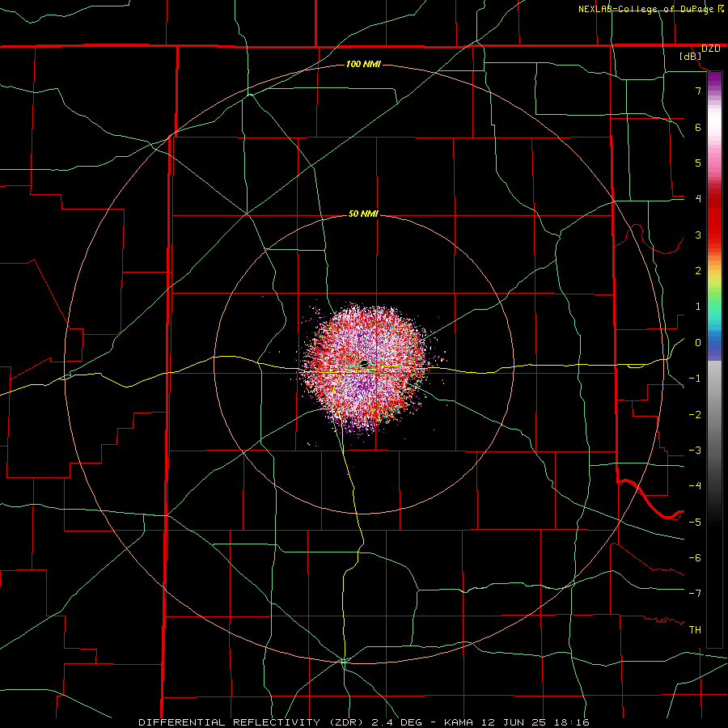Click the 7 dB color scale label
Image resolution: width=728 pixels, height=728 pixels.
(698, 91)
